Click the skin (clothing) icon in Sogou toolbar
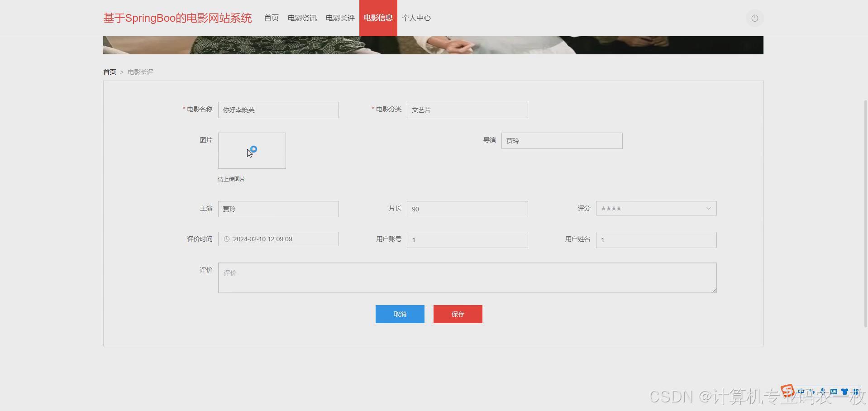Screen dimensions: 868x411 point(845,391)
